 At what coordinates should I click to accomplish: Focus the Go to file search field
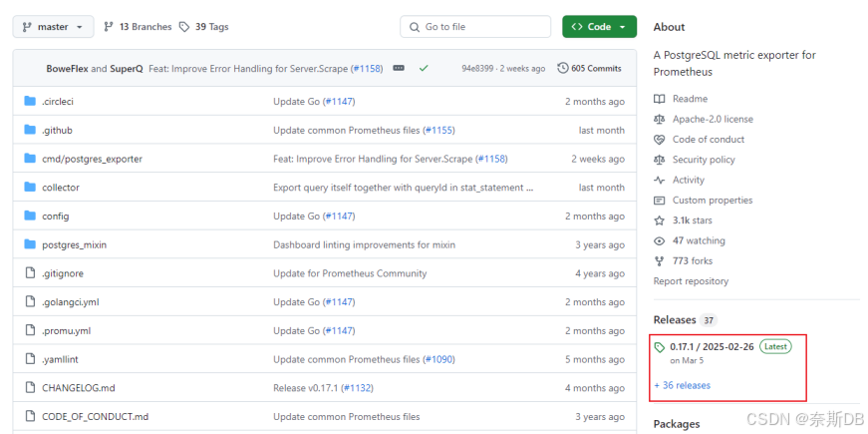coord(475,27)
